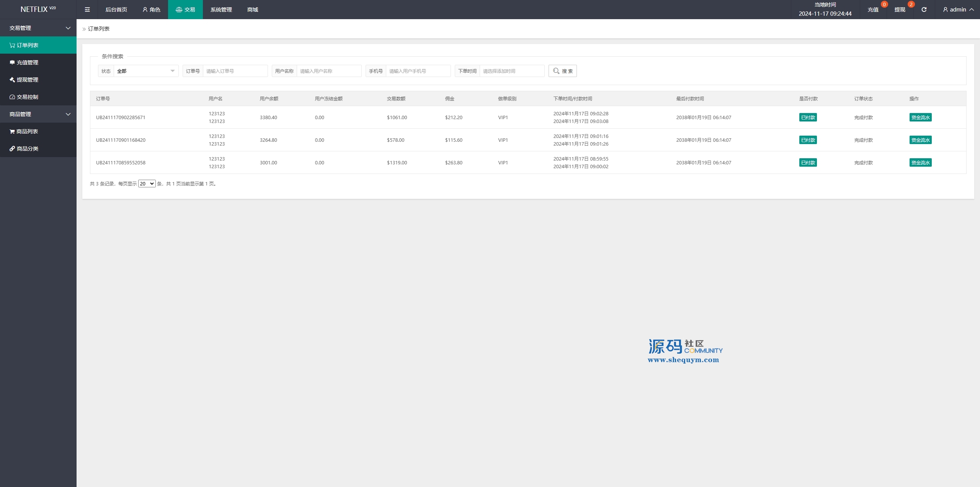The image size is (980, 487).
Task: Open 商品列表 in the sidebar
Action: click(38, 131)
